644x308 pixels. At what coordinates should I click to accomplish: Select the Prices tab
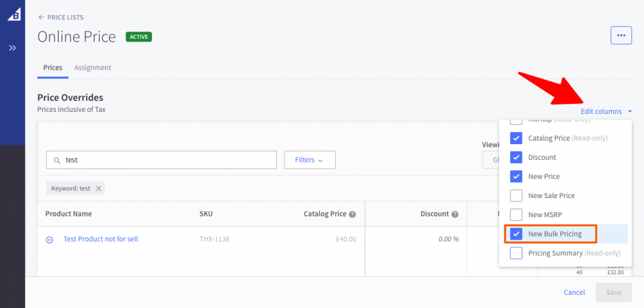(53, 68)
